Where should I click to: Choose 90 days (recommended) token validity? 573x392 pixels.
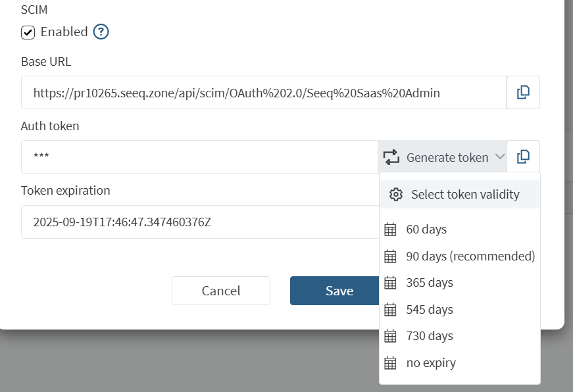470,256
